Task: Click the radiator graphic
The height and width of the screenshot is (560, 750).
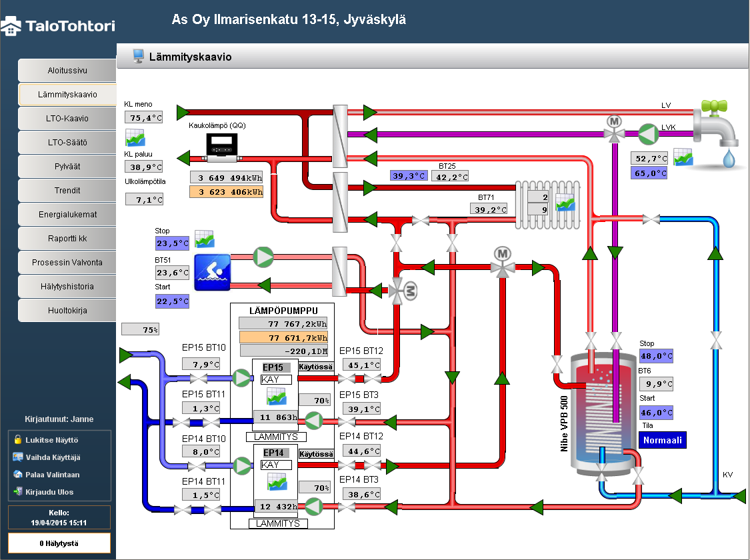Action: (548, 205)
